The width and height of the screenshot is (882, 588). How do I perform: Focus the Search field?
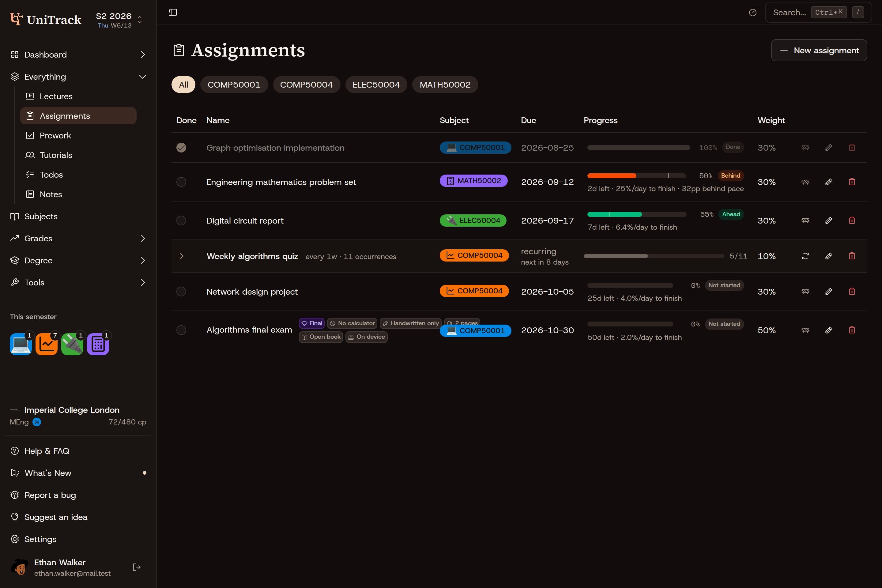click(818, 12)
